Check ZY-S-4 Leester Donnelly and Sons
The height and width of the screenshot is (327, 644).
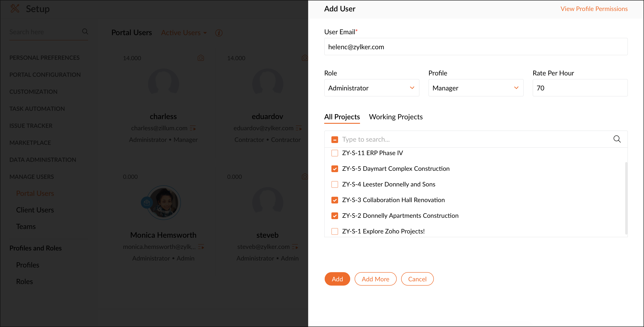point(335,184)
